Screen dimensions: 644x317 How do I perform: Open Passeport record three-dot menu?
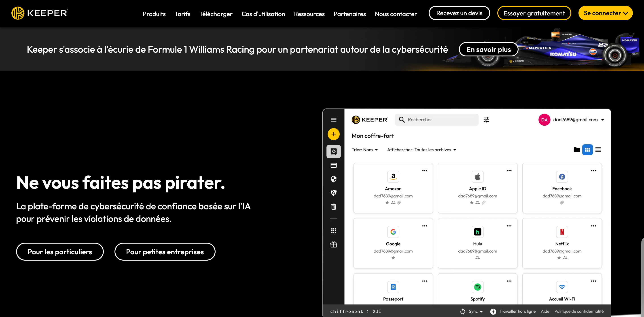(x=424, y=281)
